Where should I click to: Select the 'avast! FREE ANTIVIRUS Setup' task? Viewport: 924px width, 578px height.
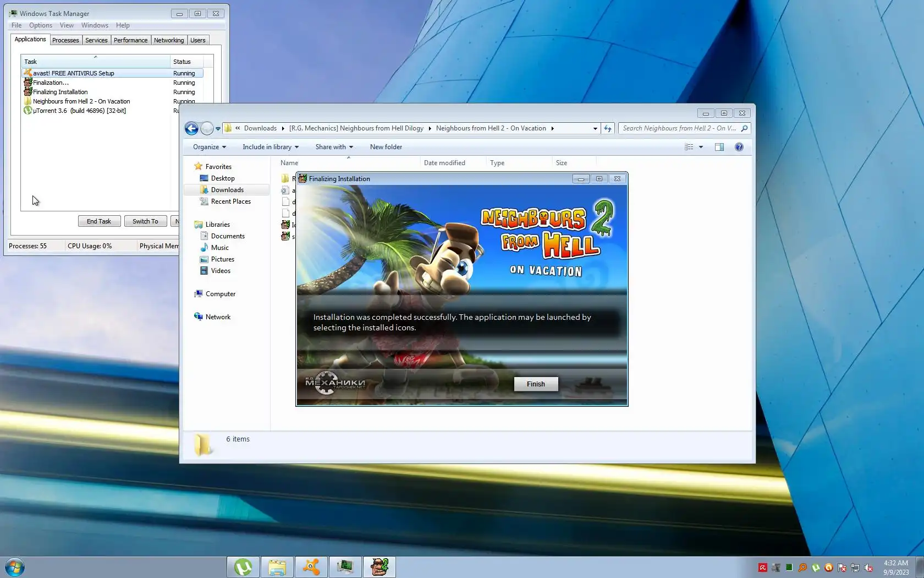[x=112, y=73]
